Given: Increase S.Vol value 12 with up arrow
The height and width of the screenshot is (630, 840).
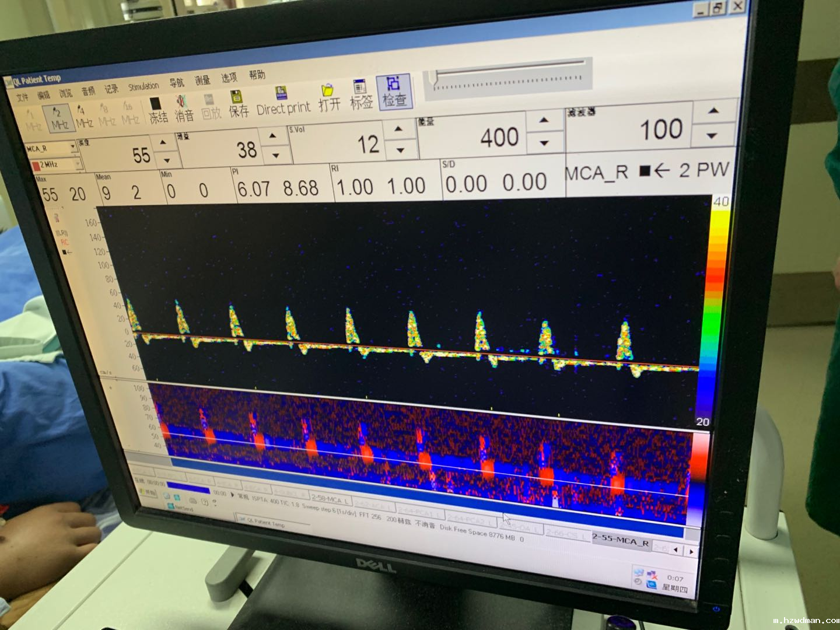Looking at the screenshot, I should (x=398, y=129).
